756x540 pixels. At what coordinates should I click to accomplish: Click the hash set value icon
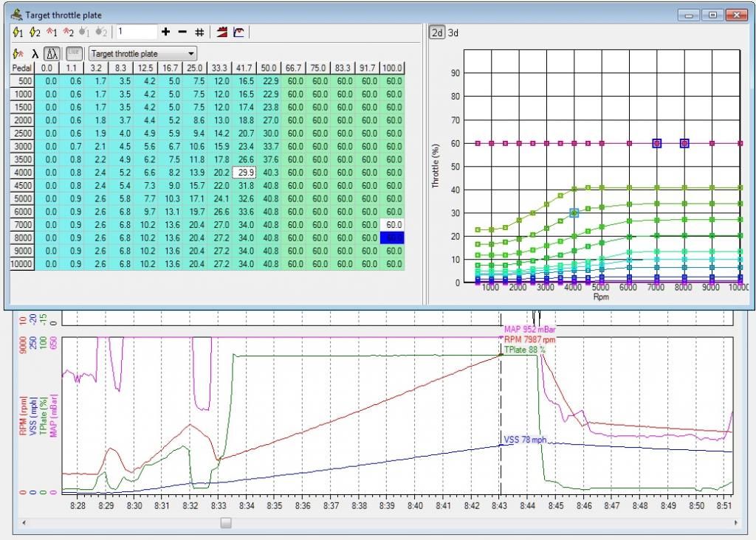pyautogui.click(x=199, y=32)
